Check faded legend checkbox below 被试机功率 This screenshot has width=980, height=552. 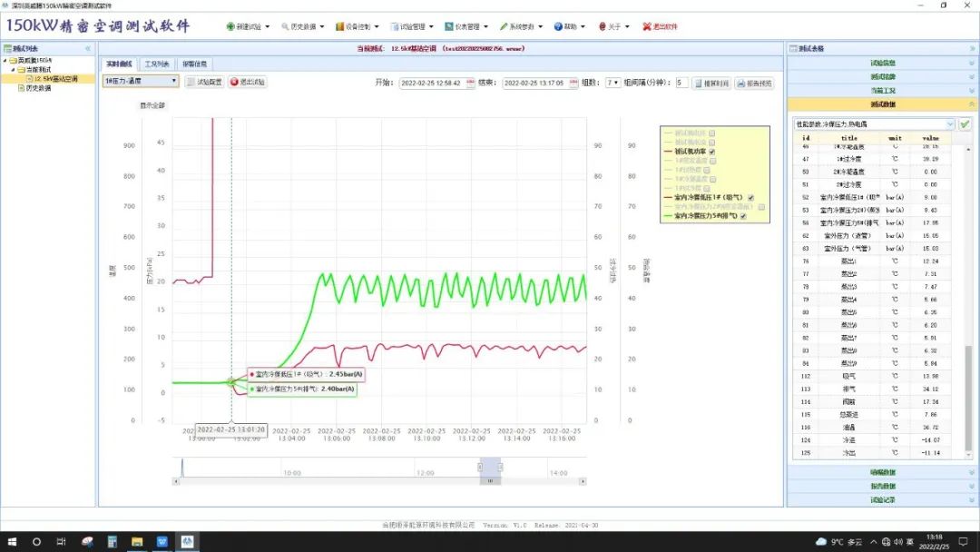(713, 161)
